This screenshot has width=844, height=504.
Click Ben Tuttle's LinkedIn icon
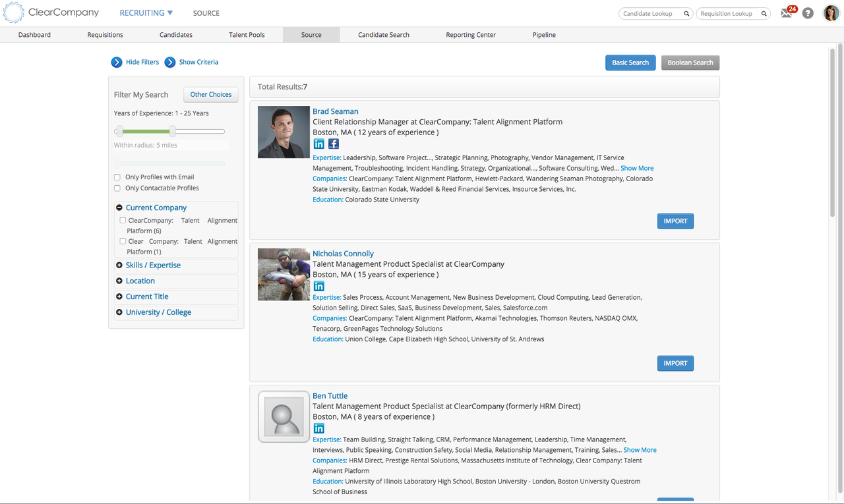pos(319,428)
